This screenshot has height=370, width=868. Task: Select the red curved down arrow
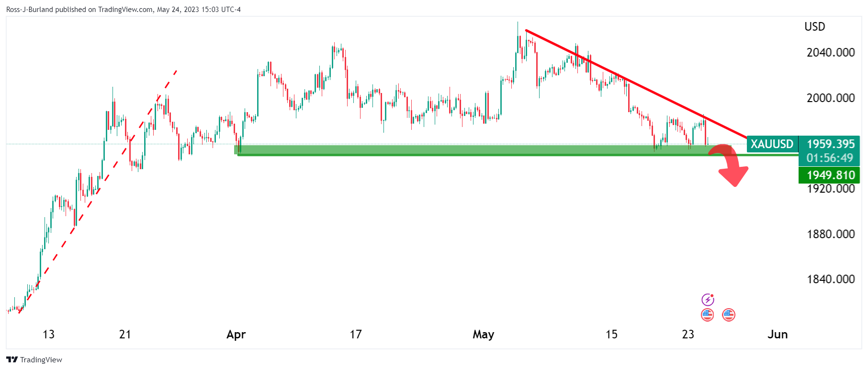tap(731, 164)
